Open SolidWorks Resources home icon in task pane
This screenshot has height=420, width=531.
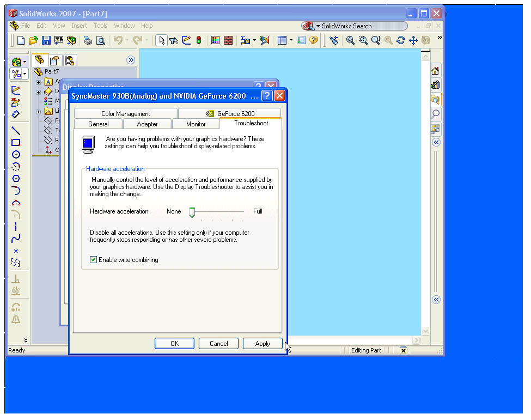[x=435, y=71]
